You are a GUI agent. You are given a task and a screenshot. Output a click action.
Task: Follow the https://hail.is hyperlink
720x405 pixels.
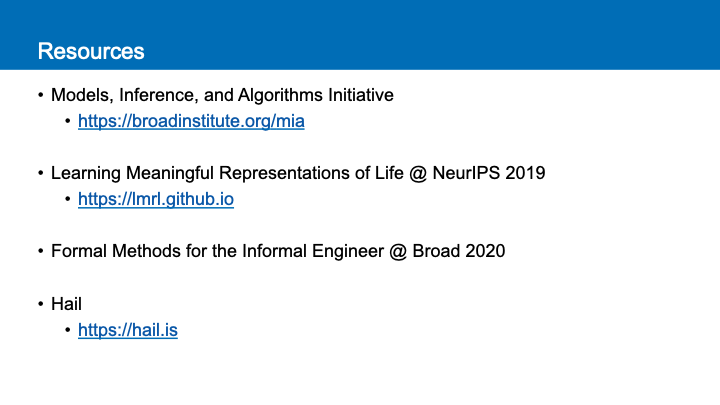[128, 330]
